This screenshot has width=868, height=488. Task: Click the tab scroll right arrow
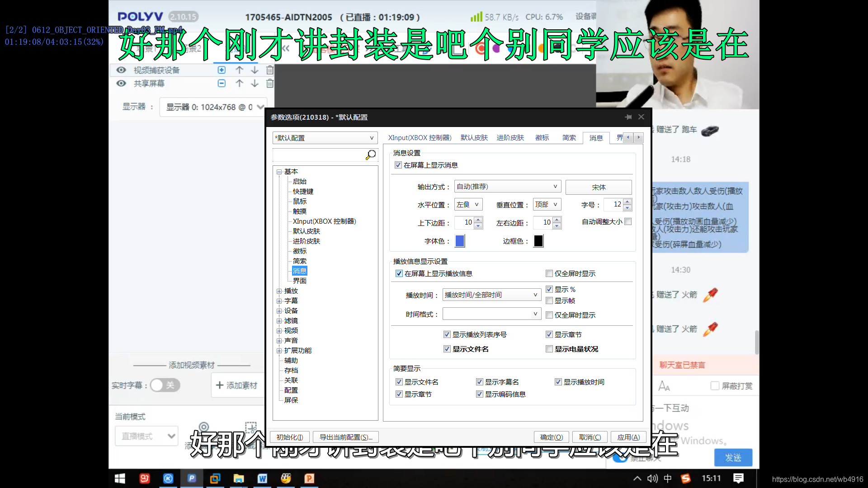tap(638, 137)
